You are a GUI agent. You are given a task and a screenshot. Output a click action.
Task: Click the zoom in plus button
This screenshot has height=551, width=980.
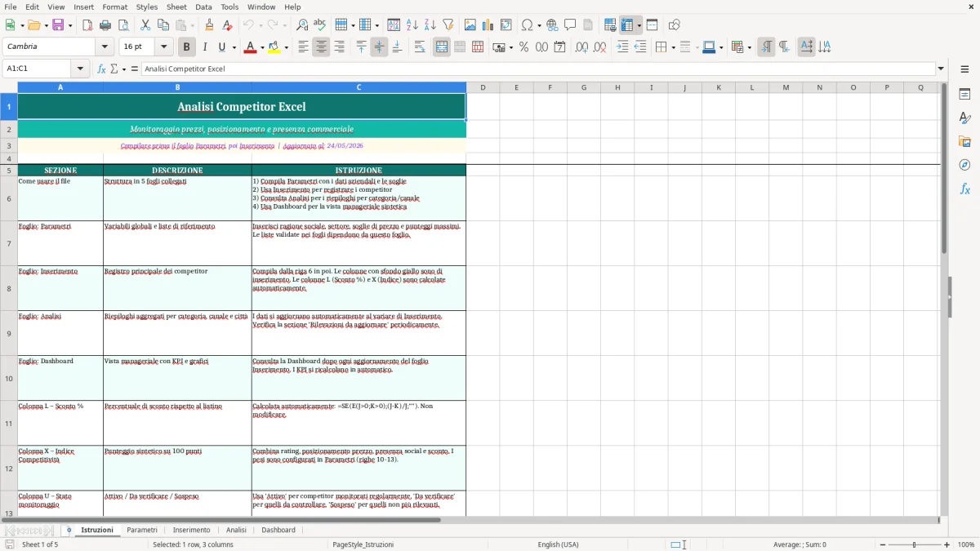pyautogui.click(x=947, y=544)
